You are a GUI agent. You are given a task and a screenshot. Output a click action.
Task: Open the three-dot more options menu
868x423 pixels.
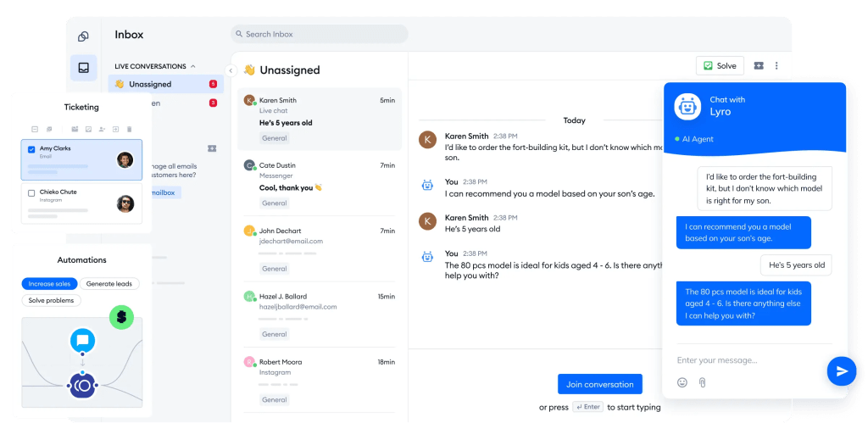(x=776, y=66)
